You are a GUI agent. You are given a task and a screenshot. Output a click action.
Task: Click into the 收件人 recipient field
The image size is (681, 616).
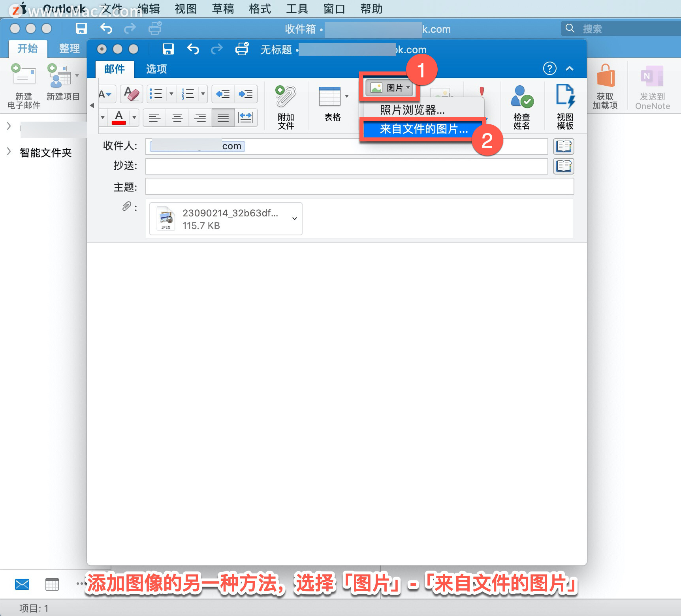(346, 146)
